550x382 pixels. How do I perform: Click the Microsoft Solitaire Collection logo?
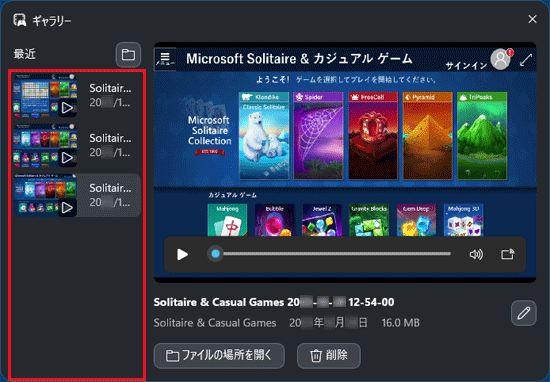click(x=209, y=129)
